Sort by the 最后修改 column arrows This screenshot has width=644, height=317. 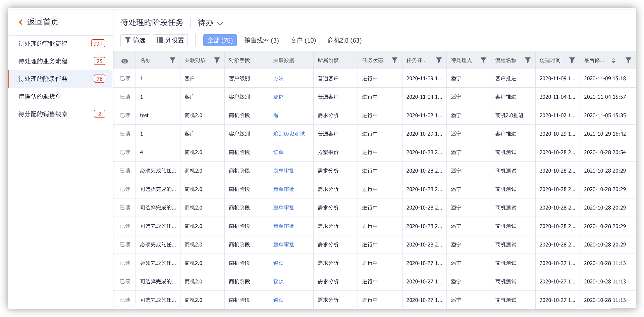pos(613,60)
